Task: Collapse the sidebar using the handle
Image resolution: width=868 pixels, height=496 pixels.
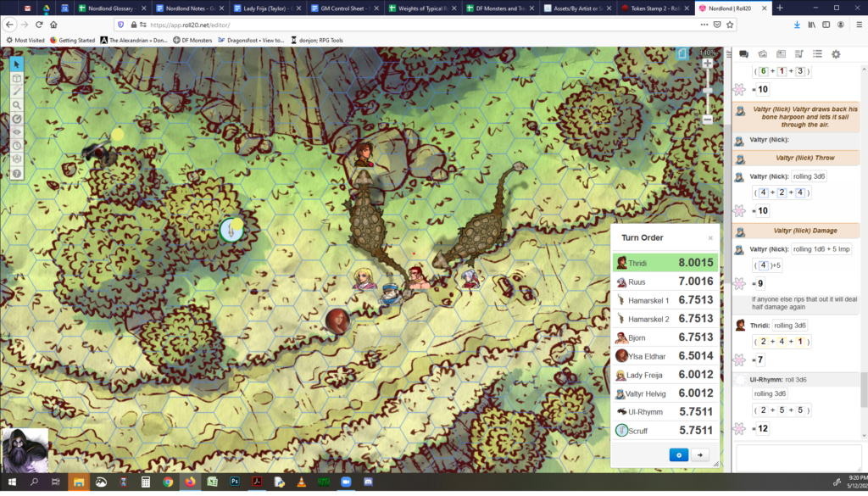Action: pos(728,54)
